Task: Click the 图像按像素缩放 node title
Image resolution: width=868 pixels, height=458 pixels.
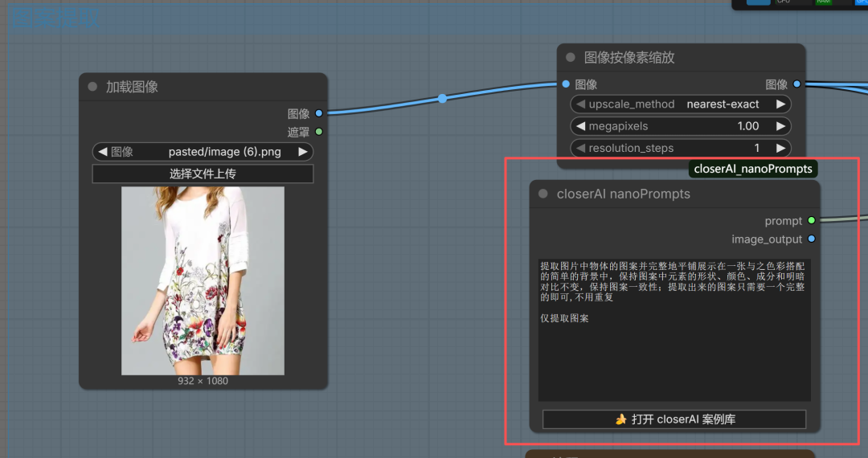Action: [x=628, y=58]
